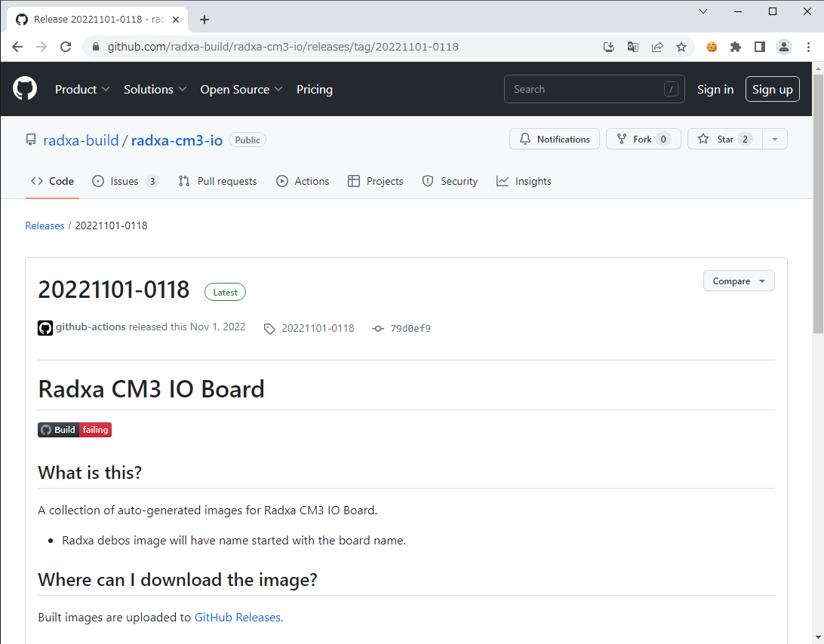The width and height of the screenshot is (824, 644).
Task: Click the Releases breadcrumb link
Action: click(45, 226)
